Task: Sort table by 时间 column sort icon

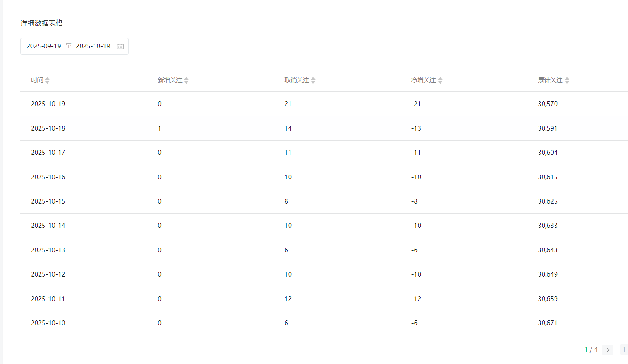Action: (x=48, y=80)
